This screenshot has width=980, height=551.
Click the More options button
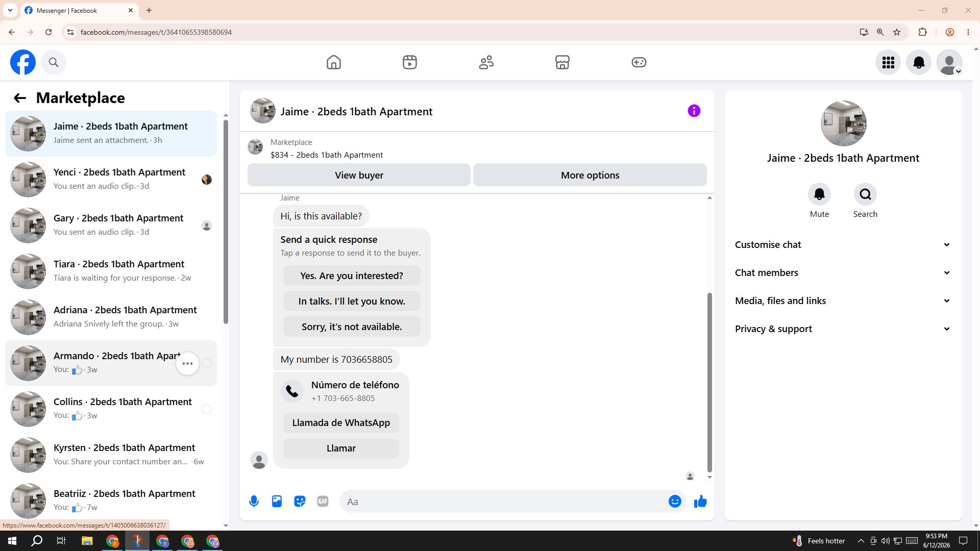[590, 175]
